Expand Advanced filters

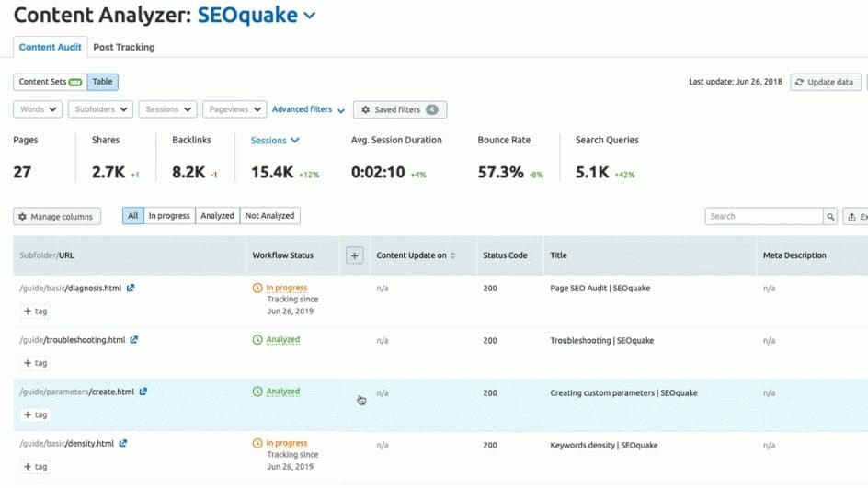(308, 109)
